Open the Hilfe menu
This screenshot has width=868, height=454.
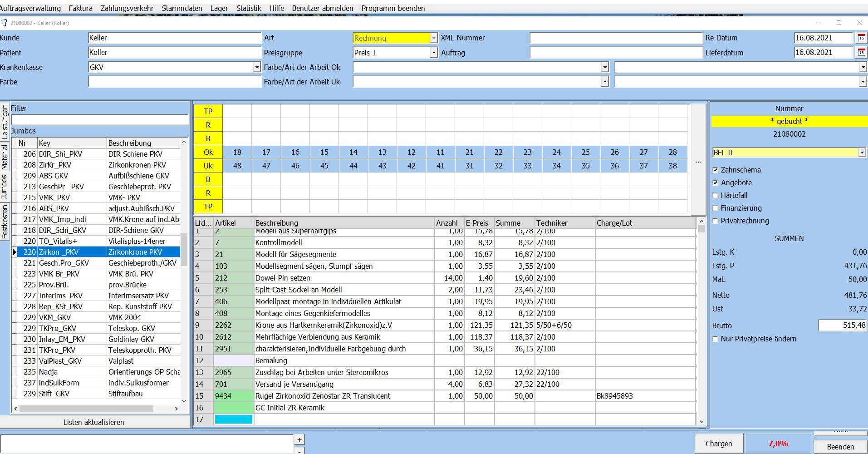(x=276, y=8)
